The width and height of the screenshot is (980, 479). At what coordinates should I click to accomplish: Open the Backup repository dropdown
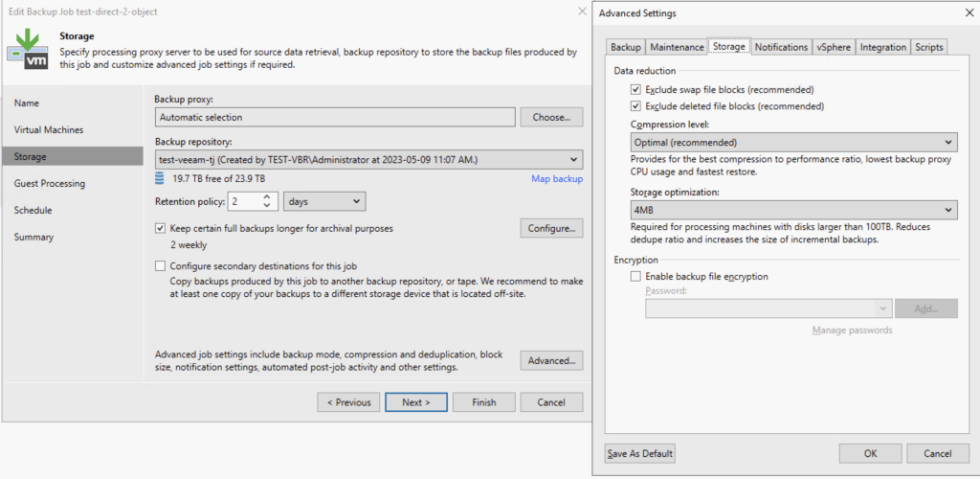[368, 160]
